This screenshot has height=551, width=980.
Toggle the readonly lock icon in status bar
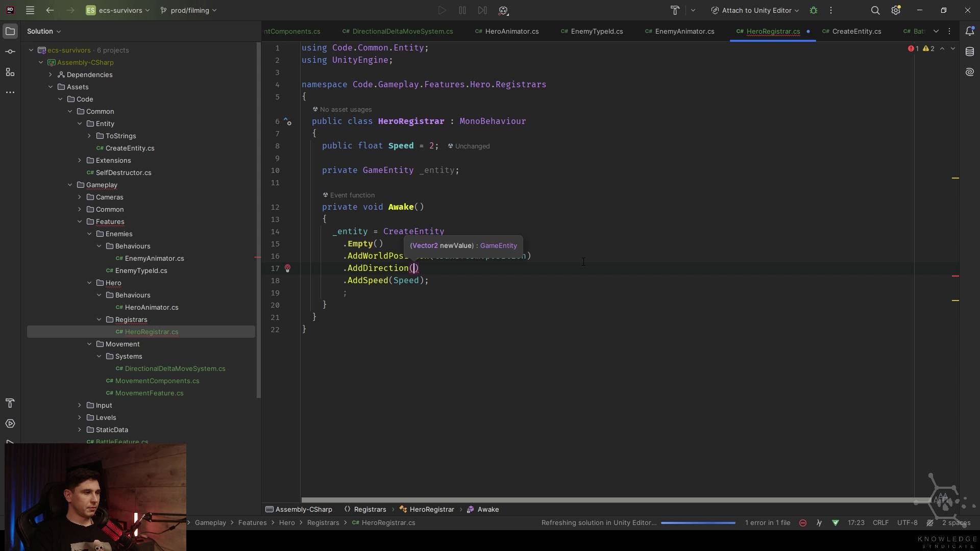[x=930, y=523]
